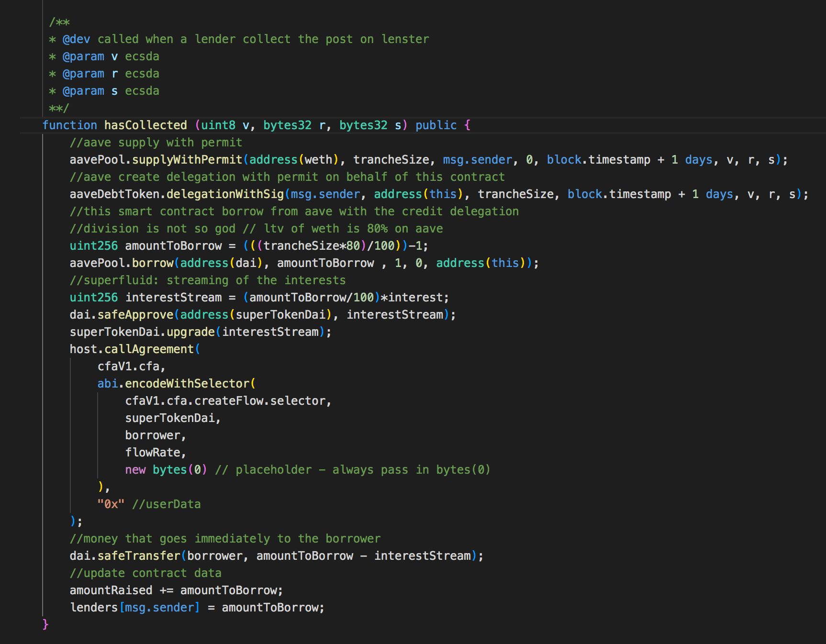
Task: Click the //superfluid streaming comment
Action: pos(208,280)
